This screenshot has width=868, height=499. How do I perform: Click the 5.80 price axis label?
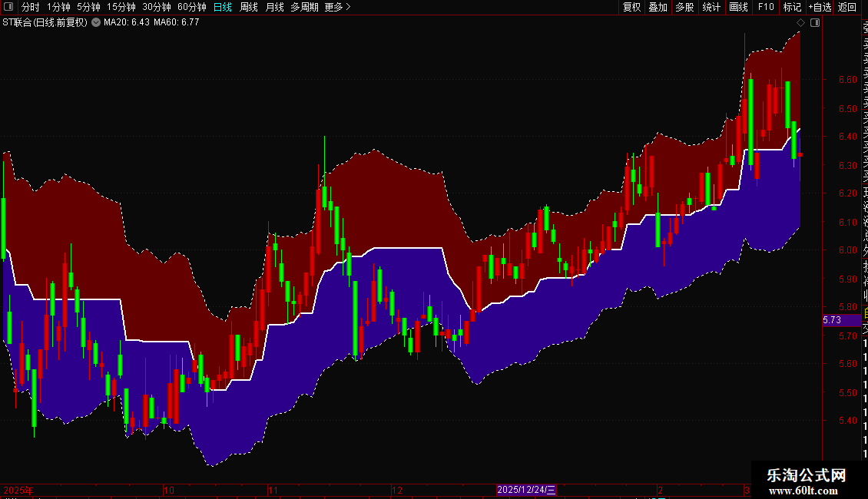847,306
